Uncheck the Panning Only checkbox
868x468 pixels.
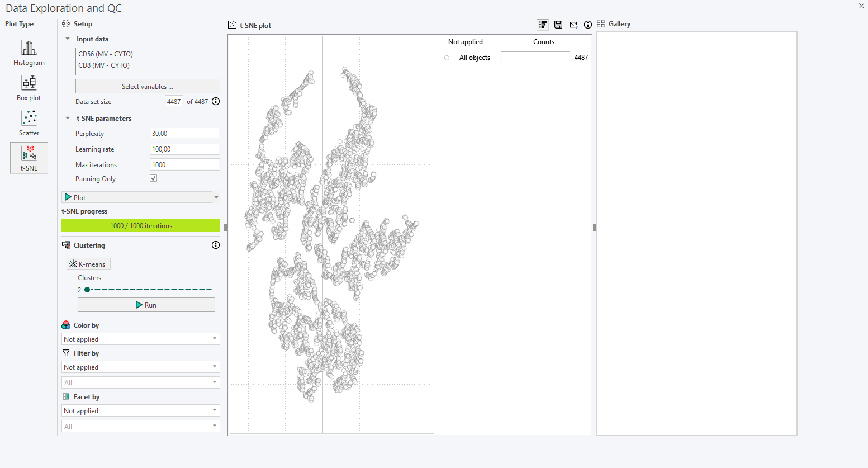pos(153,178)
